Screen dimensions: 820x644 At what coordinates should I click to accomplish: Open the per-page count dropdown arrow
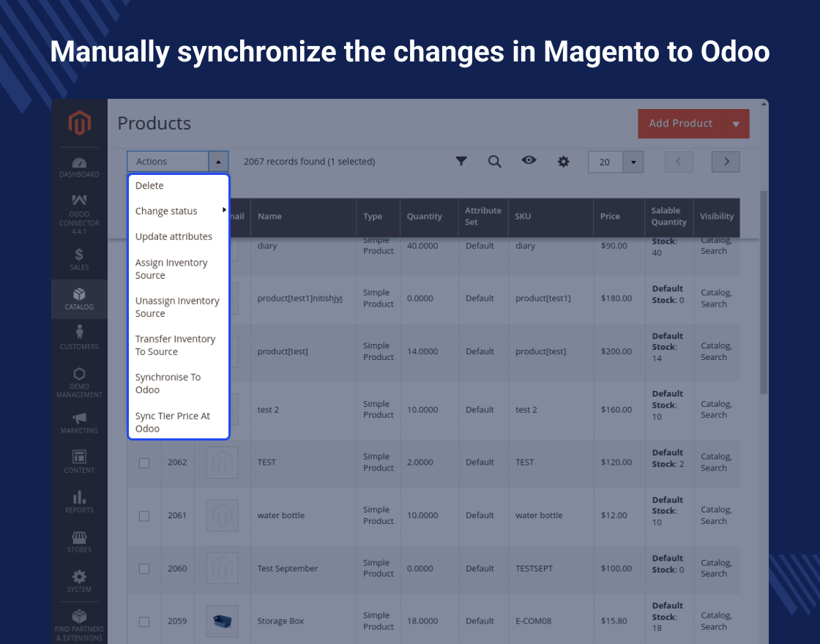(633, 162)
